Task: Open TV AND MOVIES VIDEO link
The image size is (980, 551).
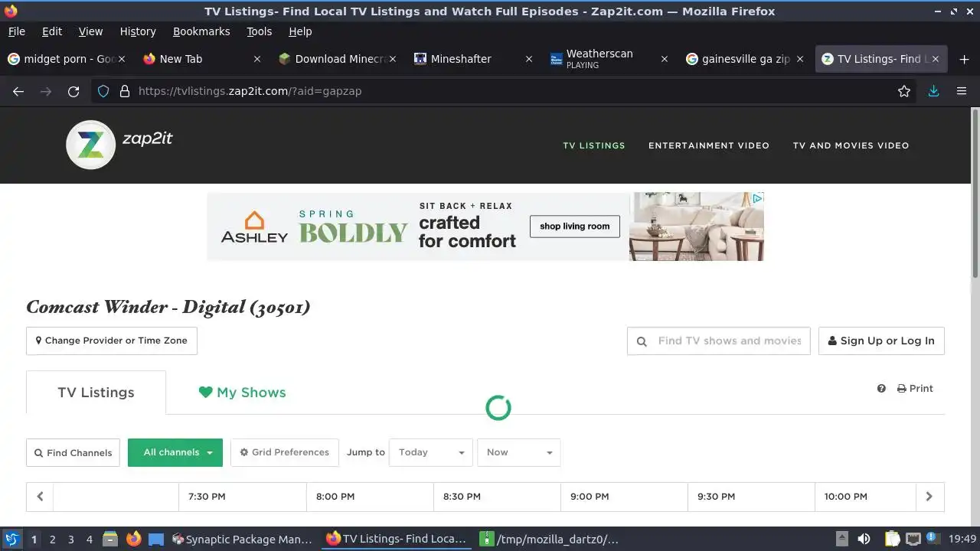Action: tap(851, 145)
